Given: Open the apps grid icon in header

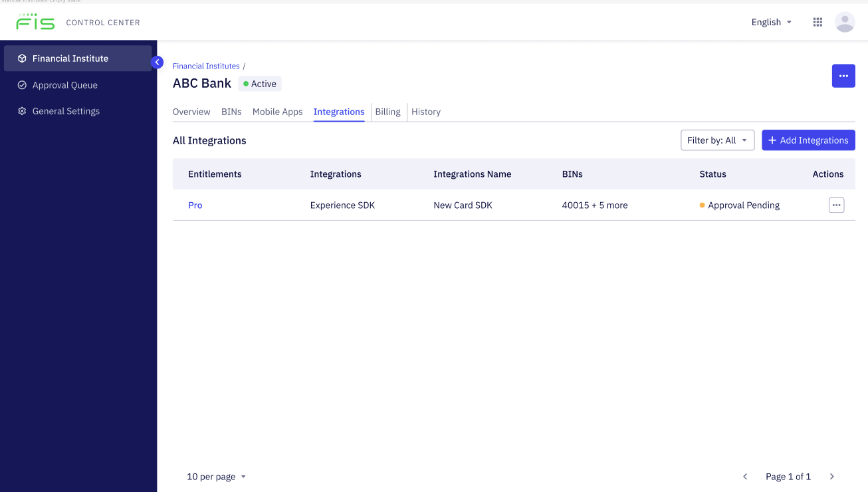Looking at the screenshot, I should pyautogui.click(x=817, y=21).
